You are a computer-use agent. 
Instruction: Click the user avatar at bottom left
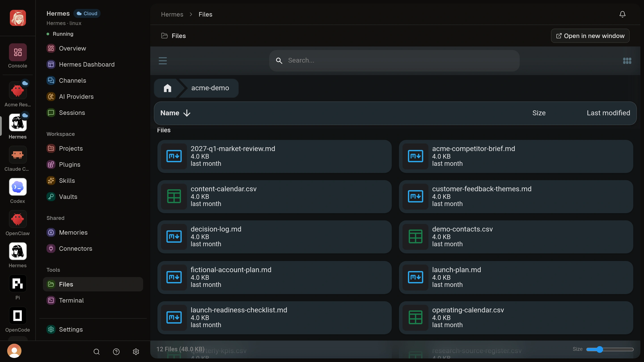click(14, 351)
